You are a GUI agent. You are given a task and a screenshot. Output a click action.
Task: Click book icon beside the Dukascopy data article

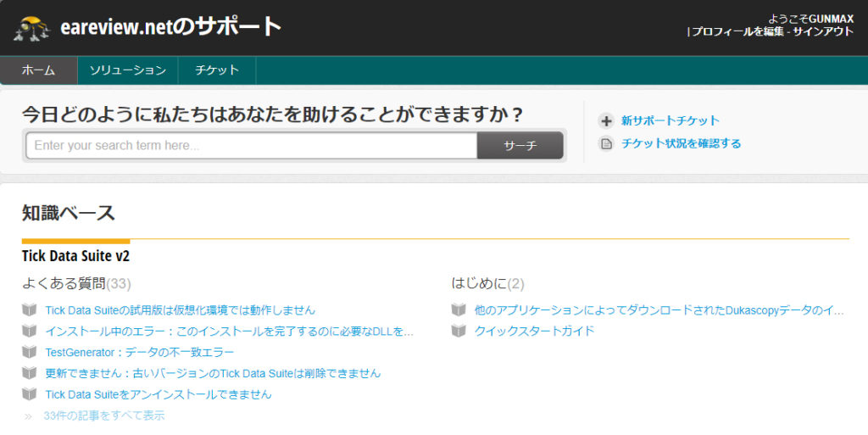[x=459, y=310]
